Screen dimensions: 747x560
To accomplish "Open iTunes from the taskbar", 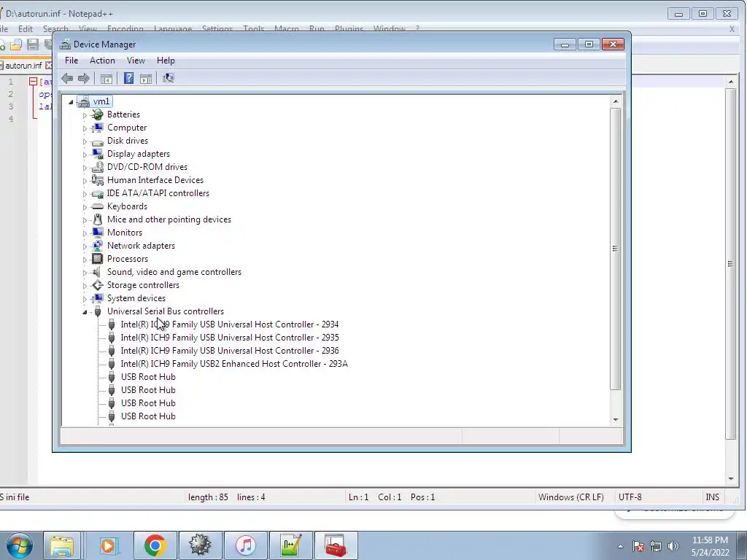I will [x=246, y=545].
